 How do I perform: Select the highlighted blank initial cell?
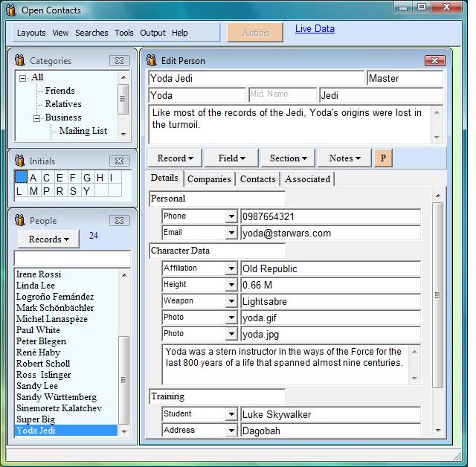click(21, 177)
